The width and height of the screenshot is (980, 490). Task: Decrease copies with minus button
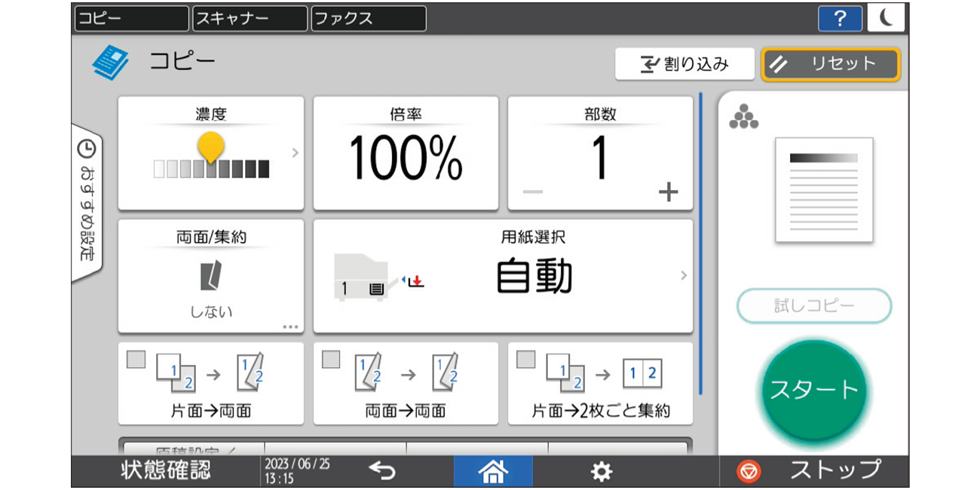click(x=533, y=192)
